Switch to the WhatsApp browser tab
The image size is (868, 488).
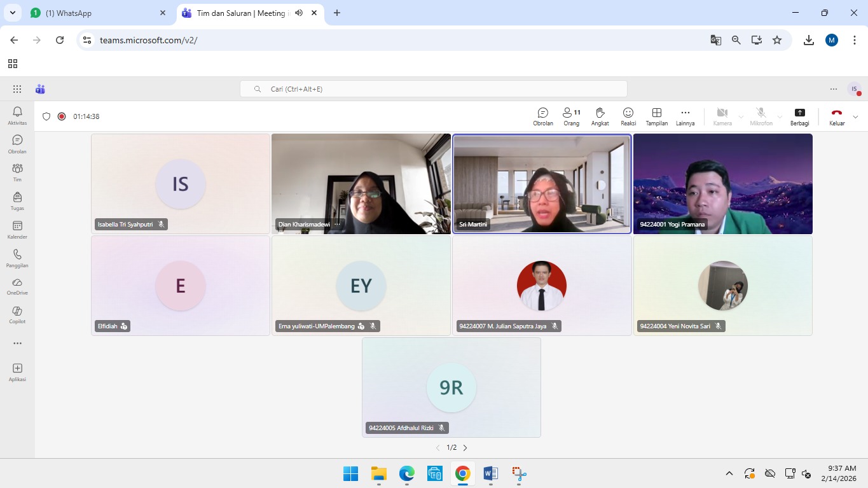click(95, 13)
